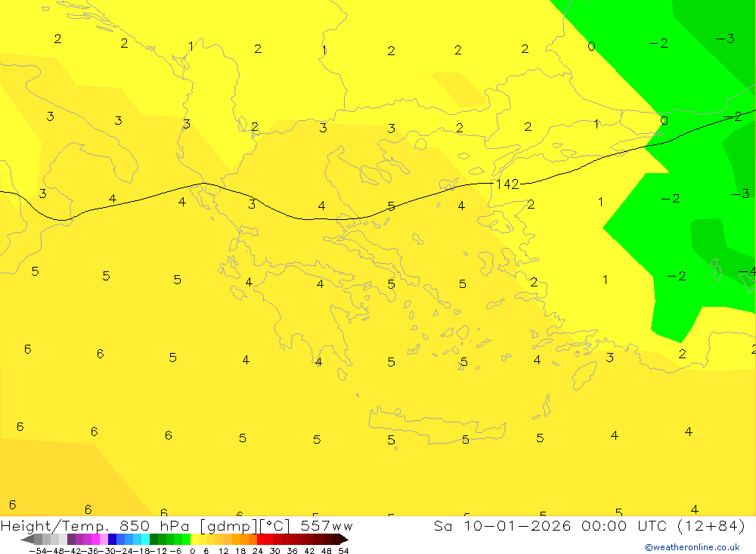Screen dimensions: 756x554
Task: Click the '-54' legend scale label
Action: tap(38, 551)
